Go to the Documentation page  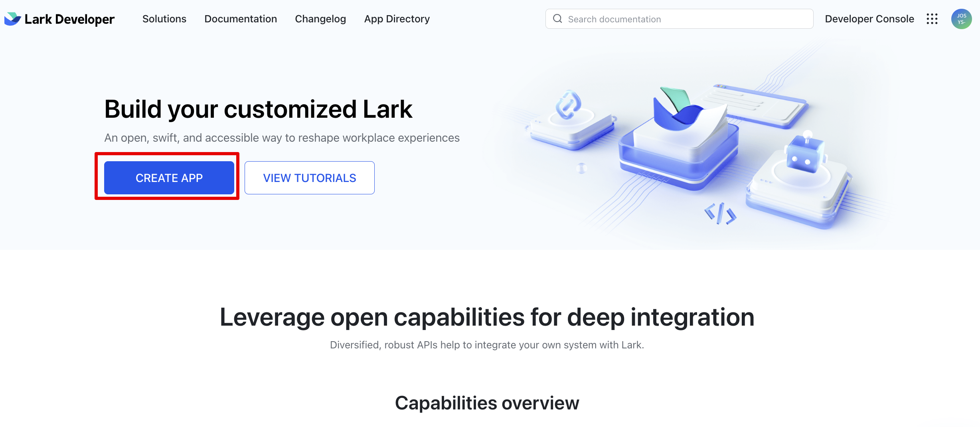click(x=240, y=19)
